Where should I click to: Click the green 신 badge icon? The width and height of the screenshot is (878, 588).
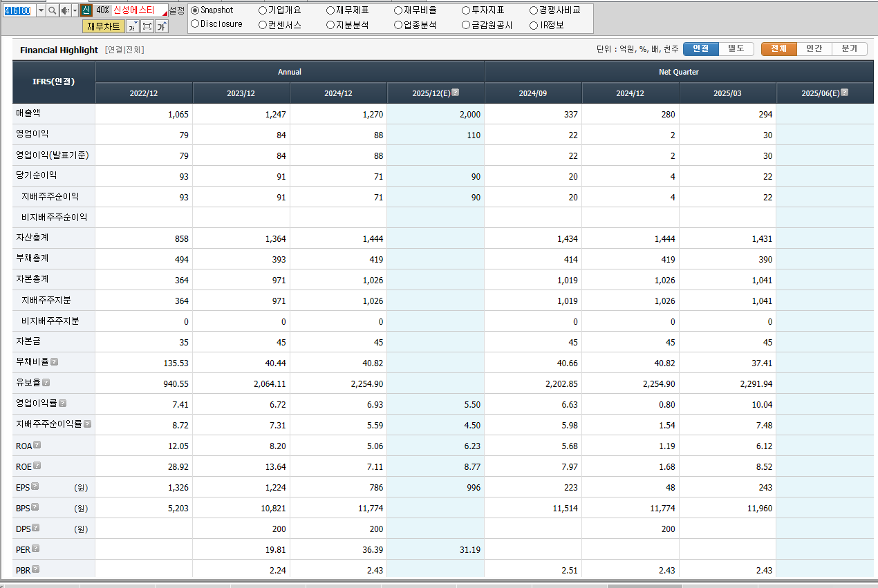pos(86,10)
